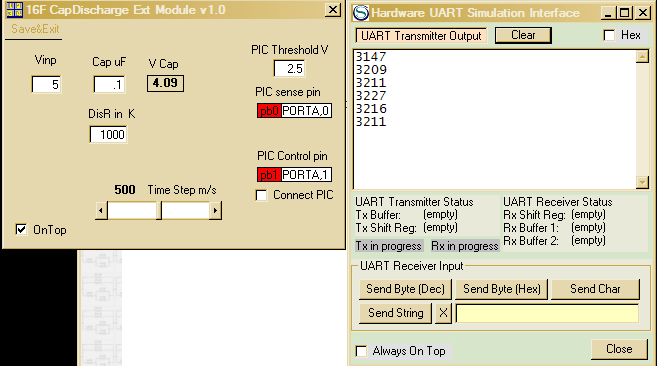Click the Send Char button
Viewport: 657px width, 366px height.
(x=595, y=289)
